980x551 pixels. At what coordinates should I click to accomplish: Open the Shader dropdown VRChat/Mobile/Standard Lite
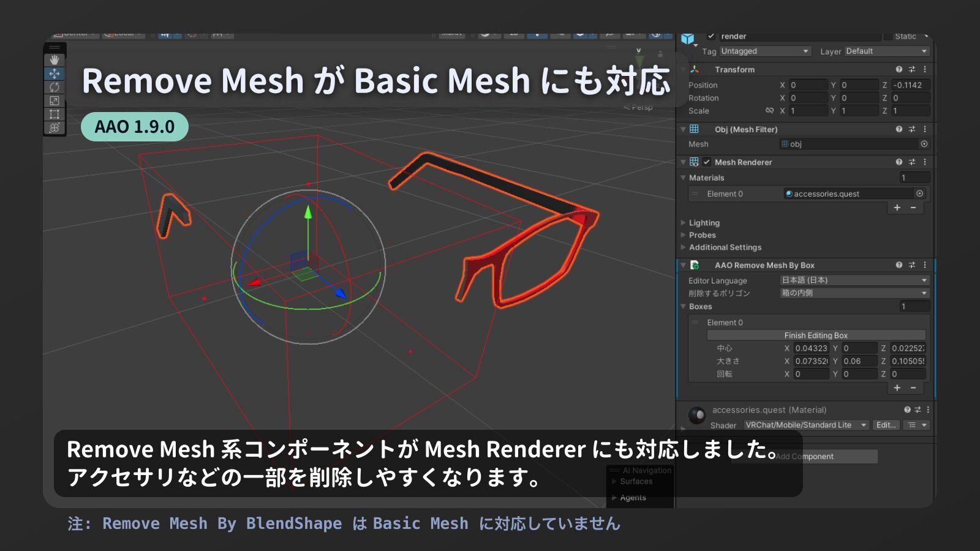click(x=806, y=425)
